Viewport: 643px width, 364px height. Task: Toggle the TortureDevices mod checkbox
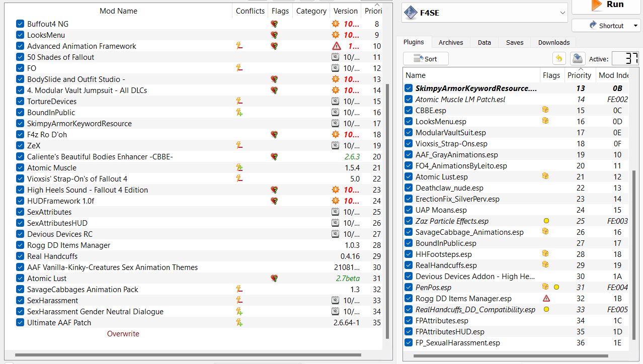tap(20, 101)
